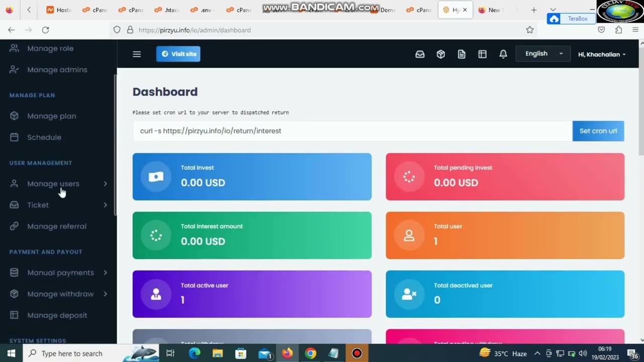Open notifications bell icon
Viewport: 644px width, 362px height.
click(503, 54)
